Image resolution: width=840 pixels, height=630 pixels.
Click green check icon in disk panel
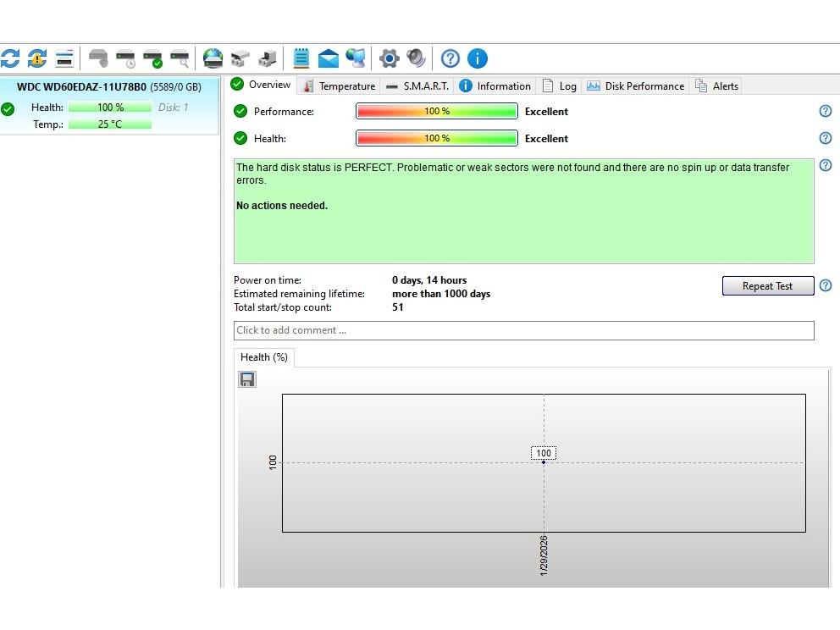click(x=8, y=109)
